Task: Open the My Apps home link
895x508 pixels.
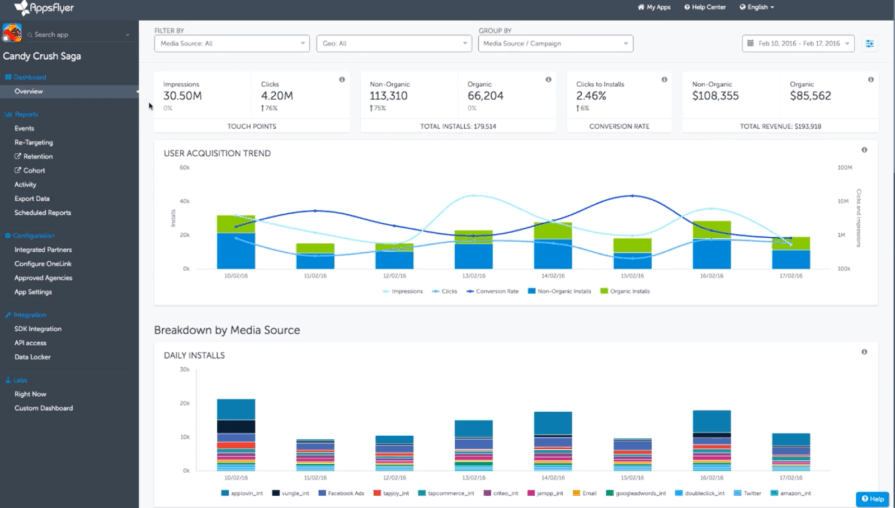Action: click(654, 7)
